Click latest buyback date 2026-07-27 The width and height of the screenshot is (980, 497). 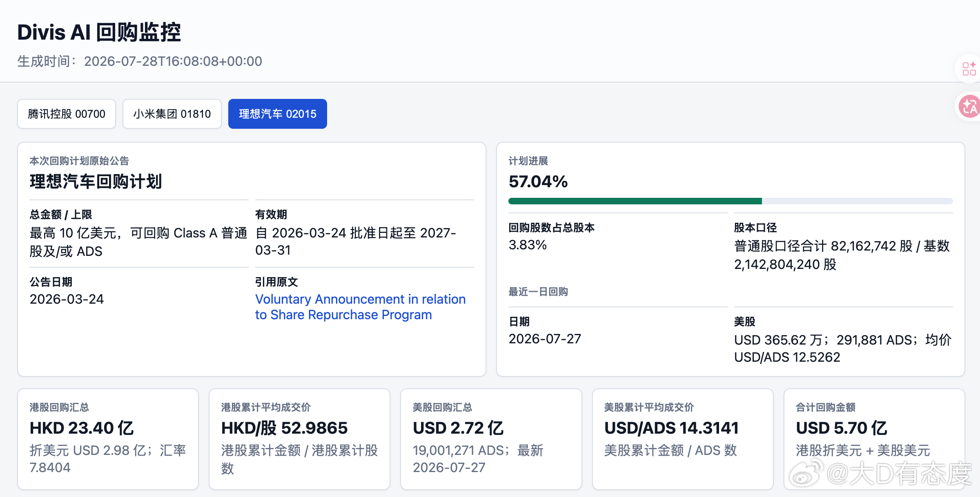tap(545, 339)
